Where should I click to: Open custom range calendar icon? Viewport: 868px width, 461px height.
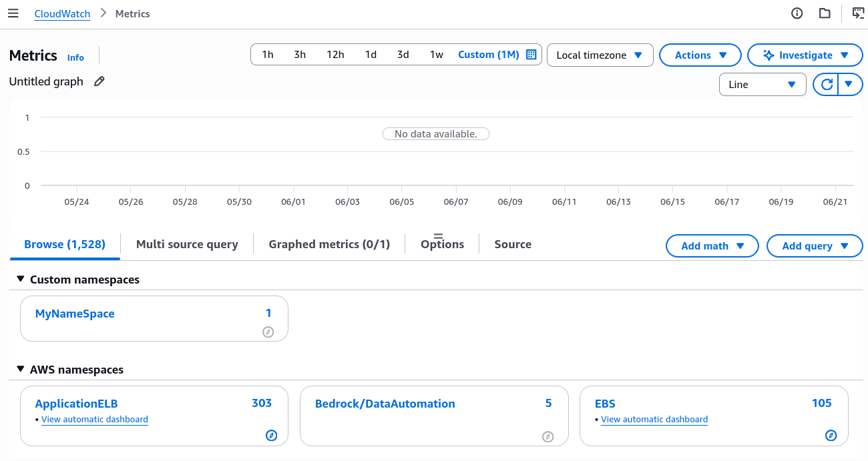click(x=531, y=55)
